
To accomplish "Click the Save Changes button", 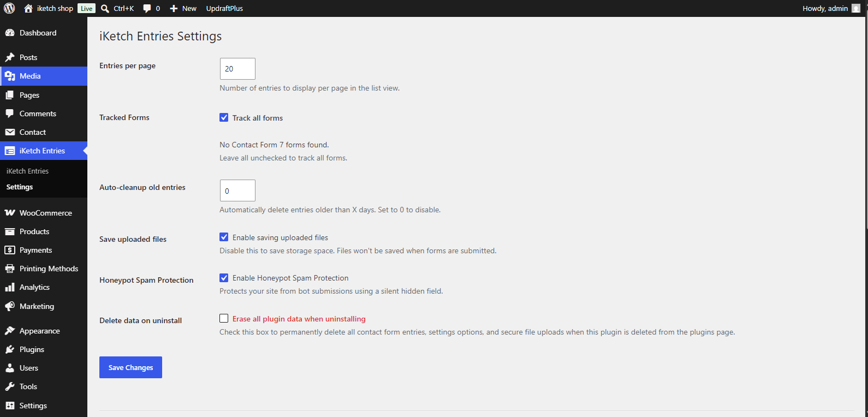I will coord(130,367).
